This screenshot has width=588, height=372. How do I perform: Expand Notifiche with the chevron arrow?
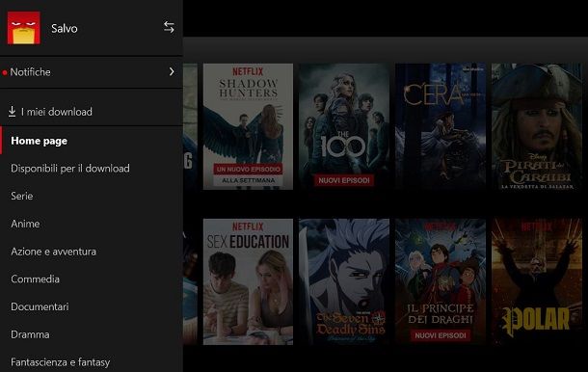click(172, 71)
